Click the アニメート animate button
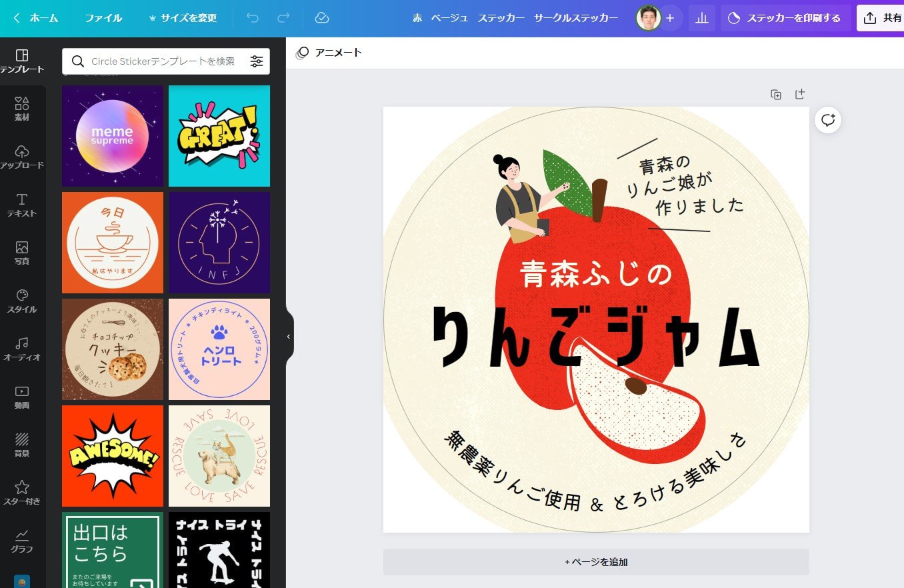Image resolution: width=904 pixels, height=588 pixels. pyautogui.click(x=329, y=53)
